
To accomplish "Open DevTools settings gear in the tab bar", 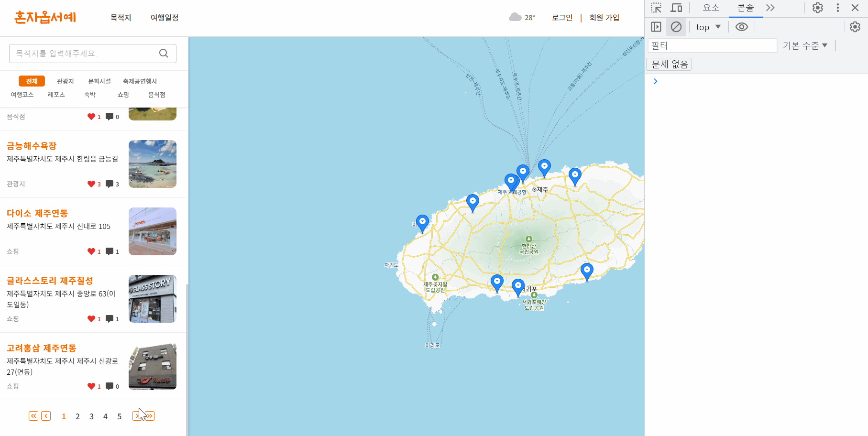I will [x=818, y=8].
